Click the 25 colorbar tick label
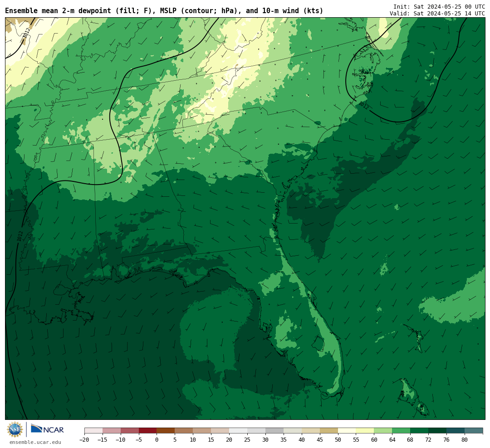This screenshot has width=490, height=448. (x=248, y=440)
